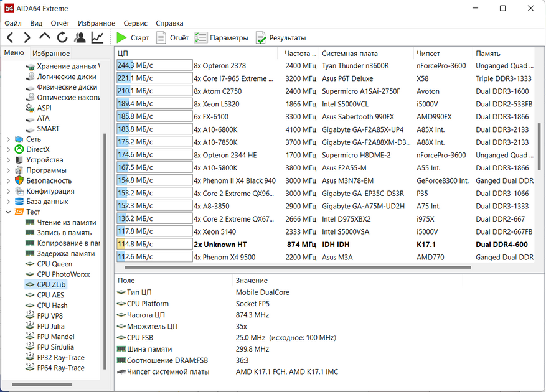The width and height of the screenshot is (546, 392).
Task: Click the DirectX Xbox icon
Action: [x=19, y=150]
